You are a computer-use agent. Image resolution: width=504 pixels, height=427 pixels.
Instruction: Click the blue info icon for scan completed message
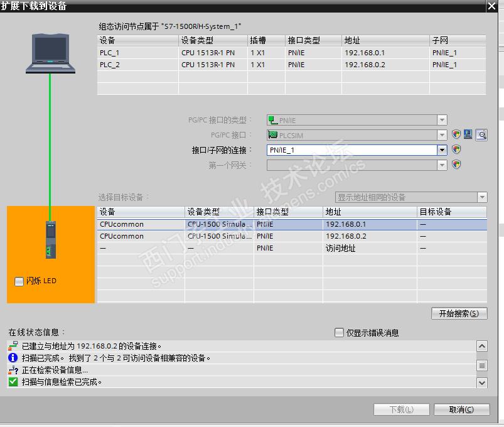click(x=13, y=358)
